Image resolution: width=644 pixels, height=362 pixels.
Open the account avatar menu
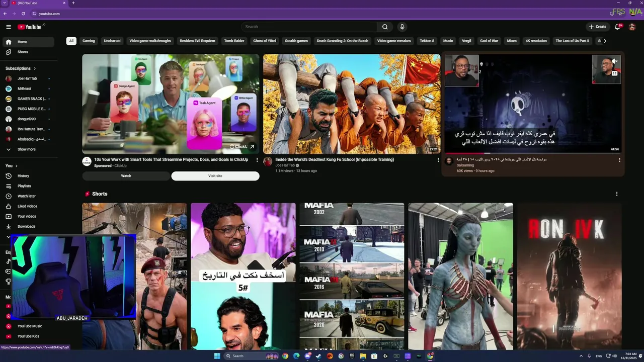pos(632,27)
